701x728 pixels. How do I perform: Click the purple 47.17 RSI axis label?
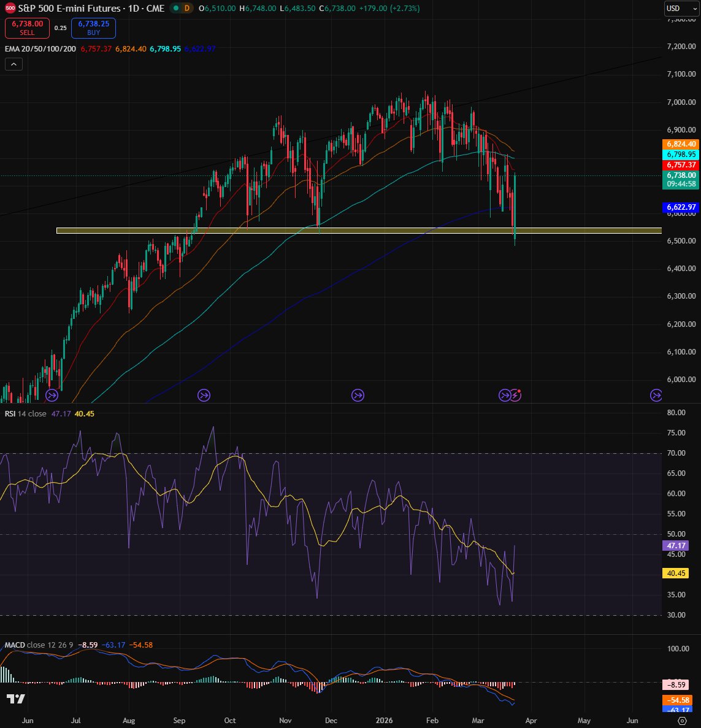click(x=675, y=545)
